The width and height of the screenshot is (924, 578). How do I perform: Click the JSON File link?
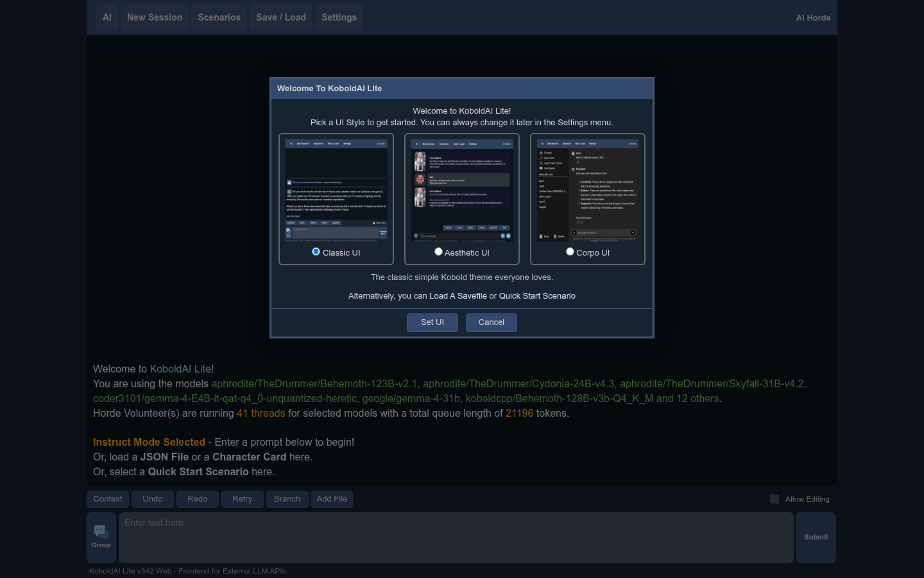164,457
